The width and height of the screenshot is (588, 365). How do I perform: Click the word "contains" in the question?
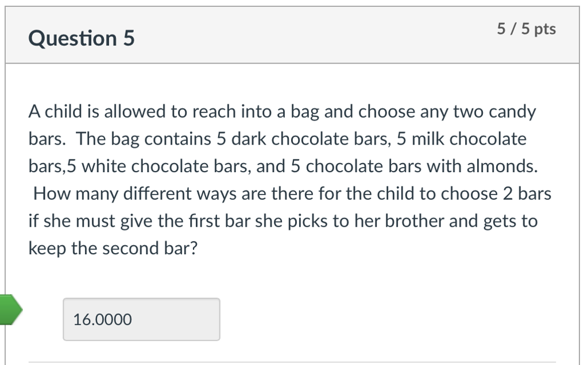177,139
